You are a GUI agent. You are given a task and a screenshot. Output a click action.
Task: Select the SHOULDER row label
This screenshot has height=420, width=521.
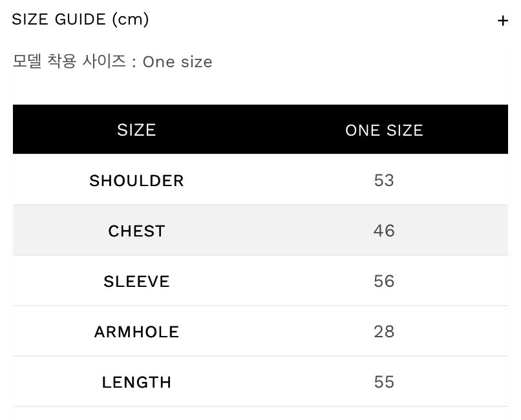[x=136, y=180]
